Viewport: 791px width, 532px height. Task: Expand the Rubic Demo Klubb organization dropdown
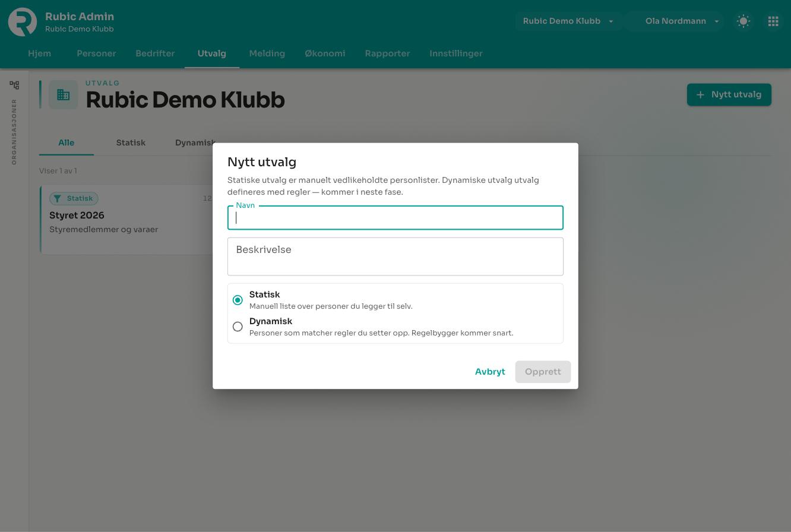click(x=568, y=21)
